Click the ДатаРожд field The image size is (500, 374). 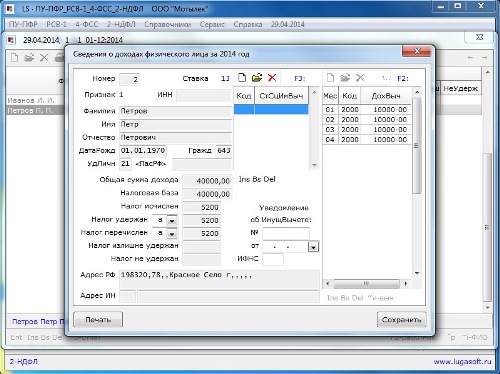[143, 151]
